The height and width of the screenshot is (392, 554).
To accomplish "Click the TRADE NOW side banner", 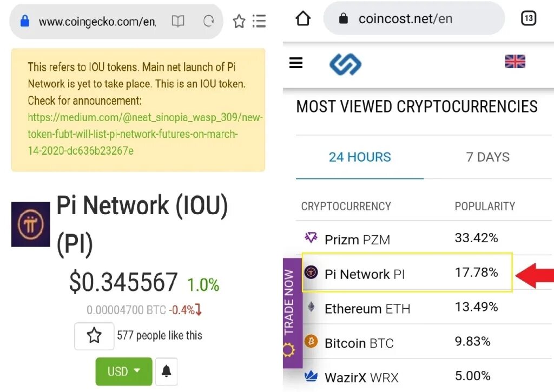I will point(293,313).
